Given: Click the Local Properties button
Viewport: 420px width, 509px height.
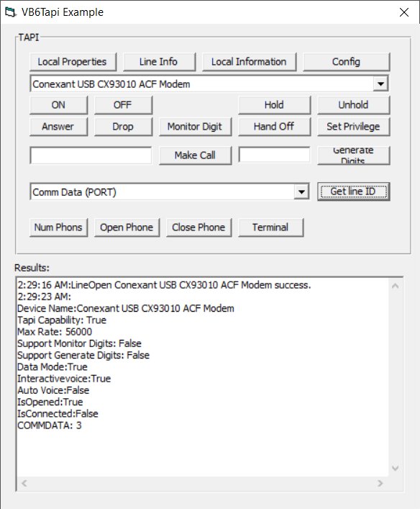Looking at the screenshot, I should click(x=73, y=62).
